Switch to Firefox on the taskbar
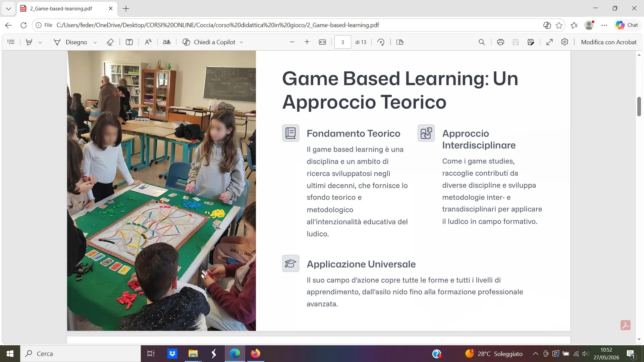The width and height of the screenshot is (644, 362). tap(256, 354)
